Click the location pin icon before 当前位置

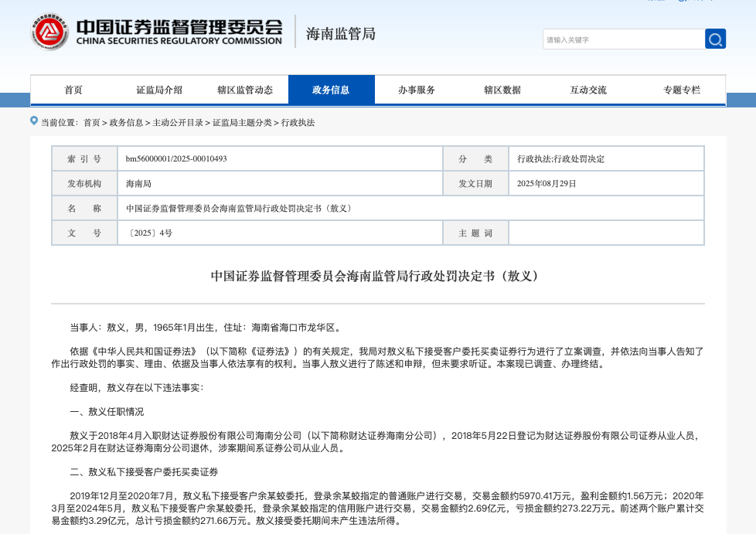(34, 121)
